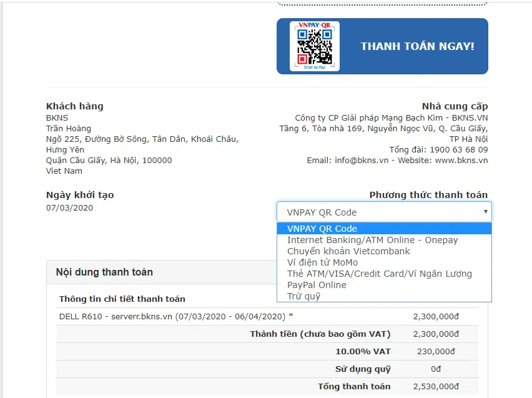
Task: Select Trừ quỹ payment option
Action: (384, 296)
